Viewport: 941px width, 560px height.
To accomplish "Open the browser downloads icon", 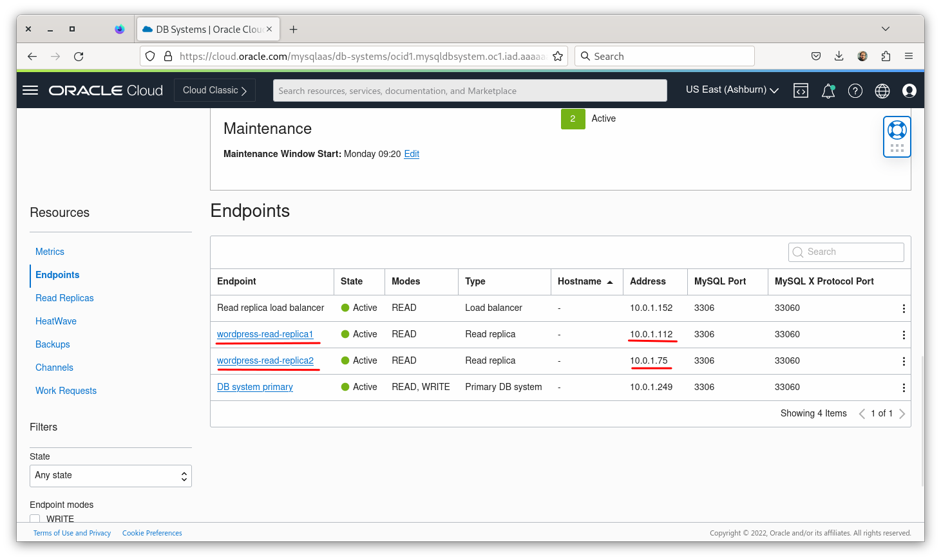I will (839, 56).
